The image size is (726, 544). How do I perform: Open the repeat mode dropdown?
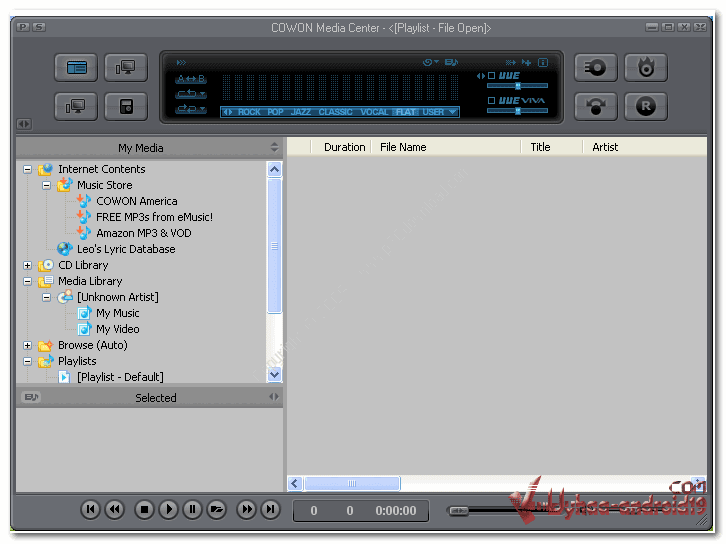191,94
